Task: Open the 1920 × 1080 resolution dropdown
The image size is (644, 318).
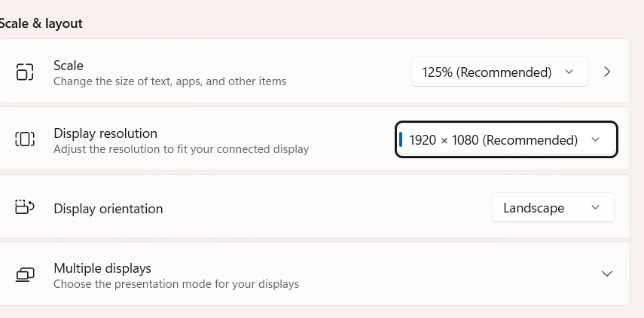Action: (506, 139)
